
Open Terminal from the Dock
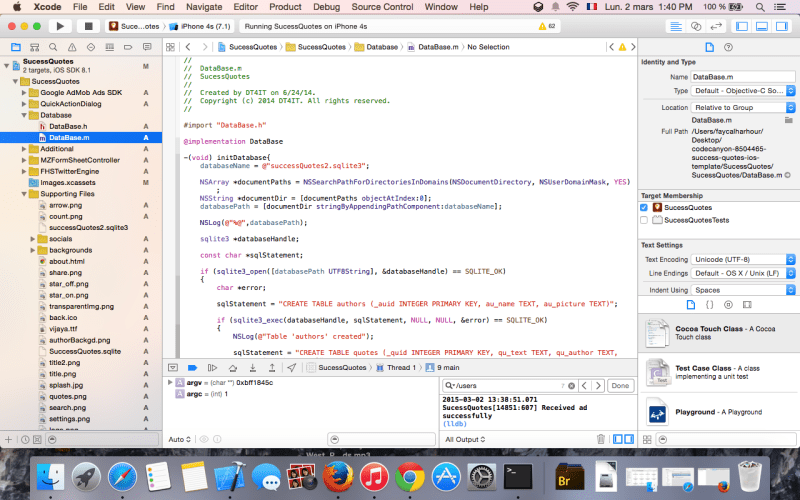518,477
